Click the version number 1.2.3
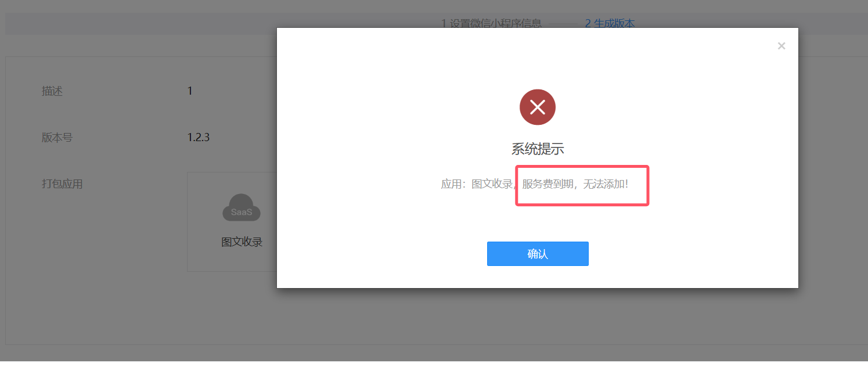Viewport: 868px width, 374px height. coord(198,138)
